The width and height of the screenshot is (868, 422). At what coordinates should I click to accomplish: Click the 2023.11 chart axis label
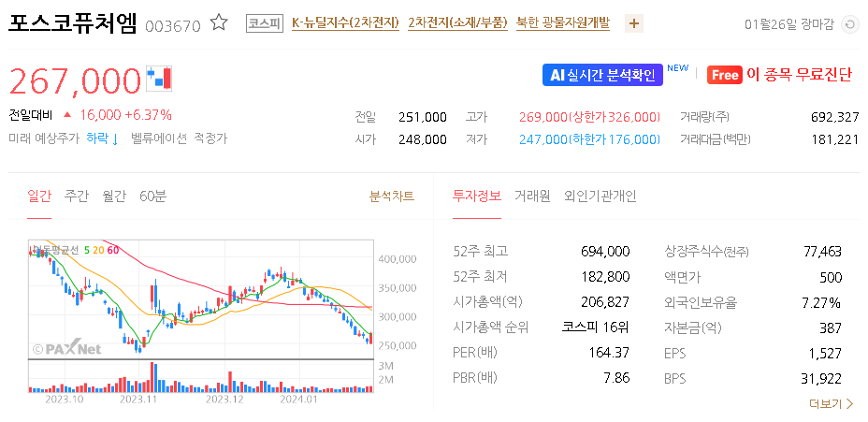click(x=137, y=399)
